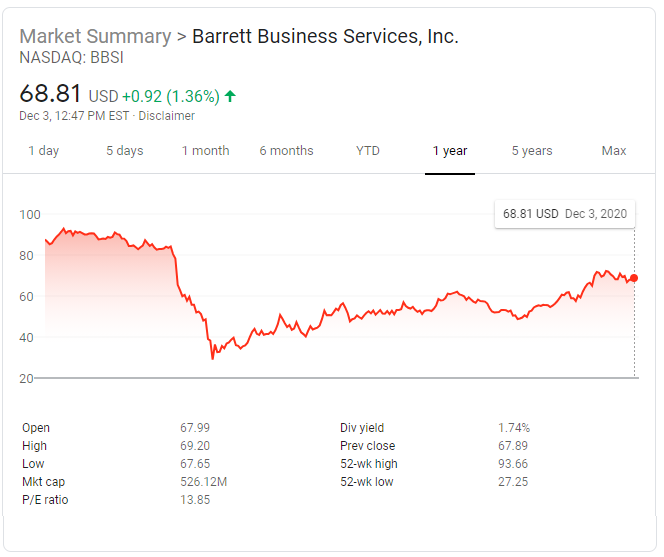Click the Barrett Business Services, Inc. title

325,37
